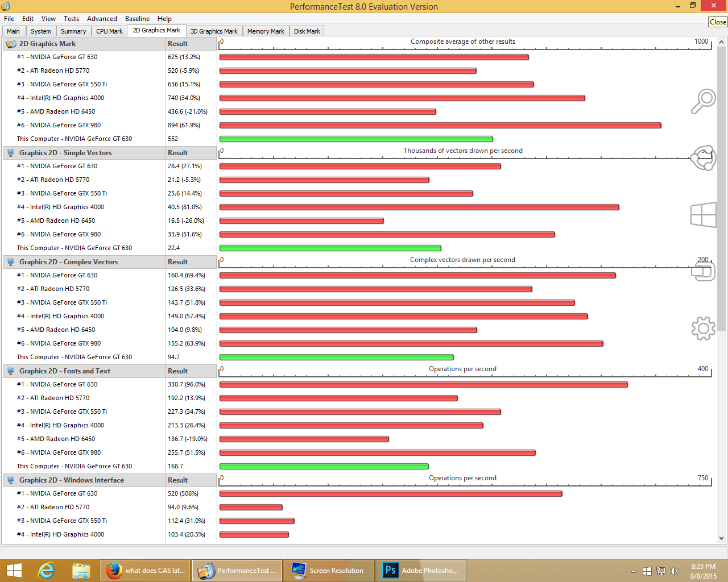Viewport: 728px width, 582px height.
Task: Click the result value 40.5 (81.0%)
Action: pos(185,207)
